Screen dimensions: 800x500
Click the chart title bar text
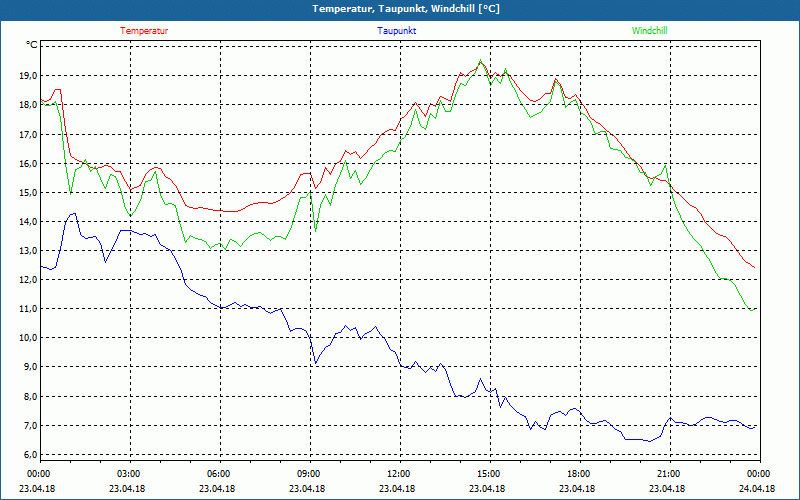click(406, 9)
